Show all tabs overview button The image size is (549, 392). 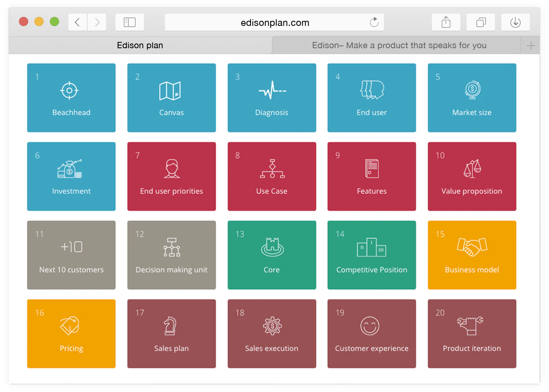point(481,22)
